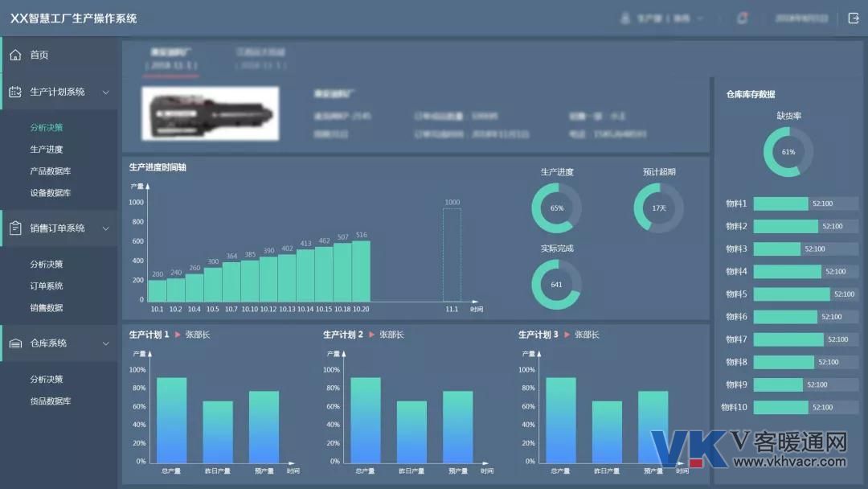Open the user dropdown arrow in the header
Image resolution: width=868 pixels, height=489 pixels.
(x=700, y=18)
